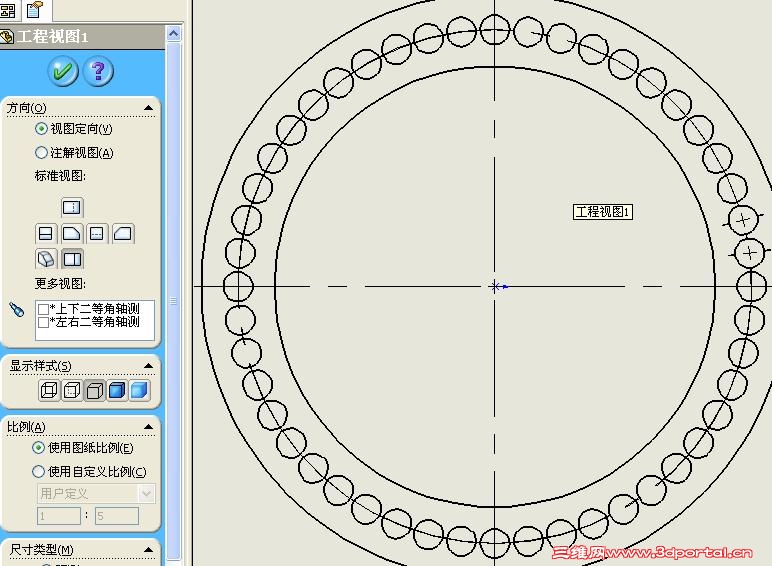Set display style to wireframe

click(49, 391)
